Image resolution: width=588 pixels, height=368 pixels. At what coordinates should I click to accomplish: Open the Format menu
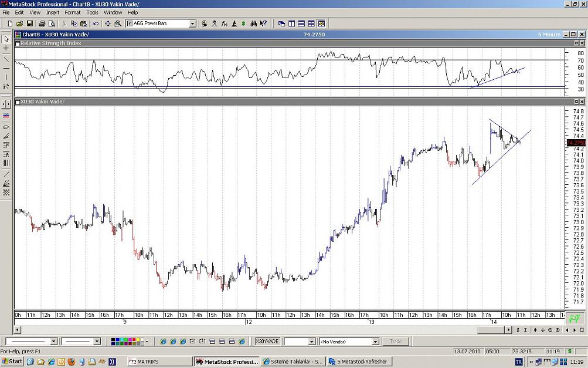pos(73,12)
